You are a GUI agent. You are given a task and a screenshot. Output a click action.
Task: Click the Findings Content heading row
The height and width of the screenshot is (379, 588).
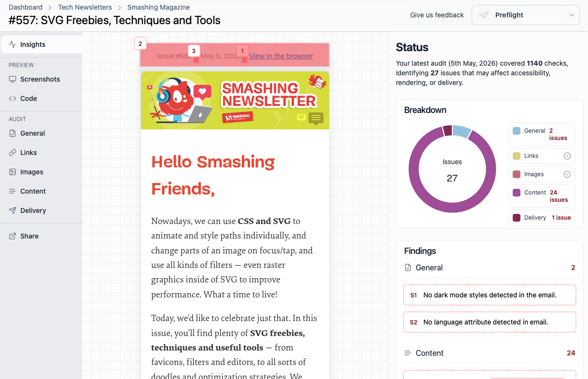(490, 353)
